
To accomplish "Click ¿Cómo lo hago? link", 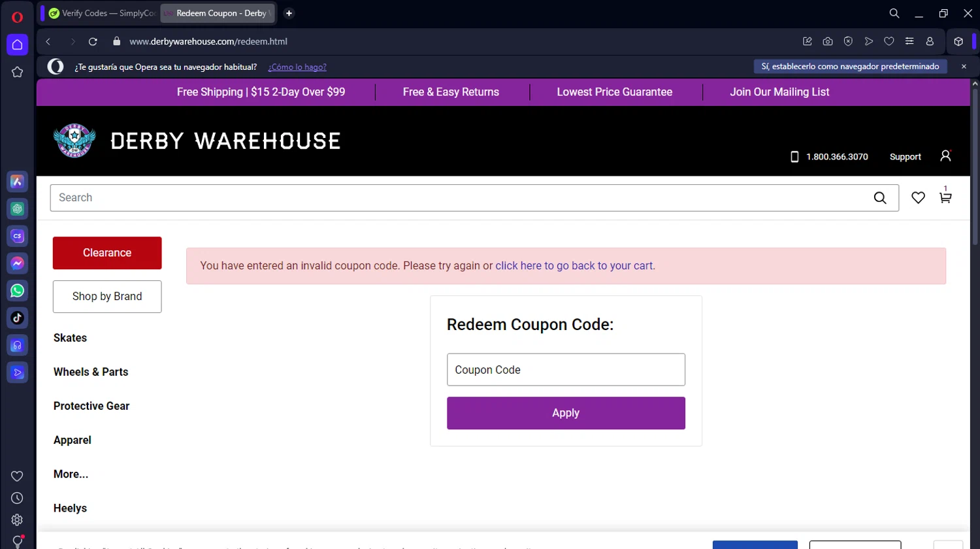I will point(297,67).
